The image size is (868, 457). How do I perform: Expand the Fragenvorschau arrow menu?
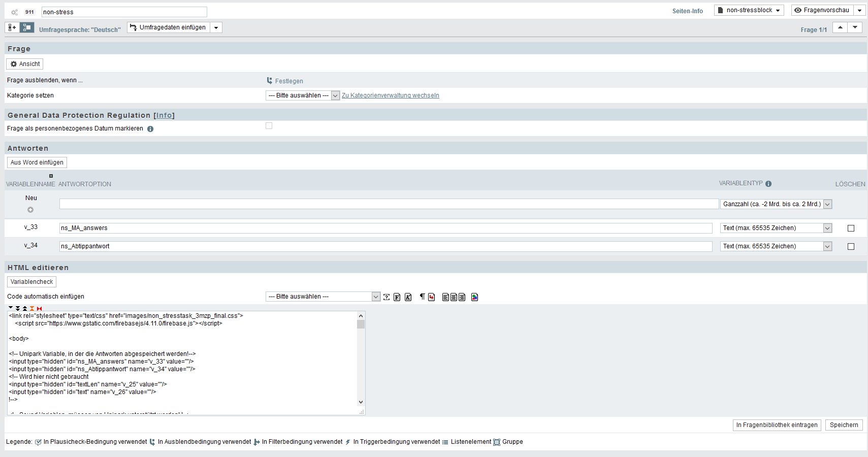pos(860,10)
